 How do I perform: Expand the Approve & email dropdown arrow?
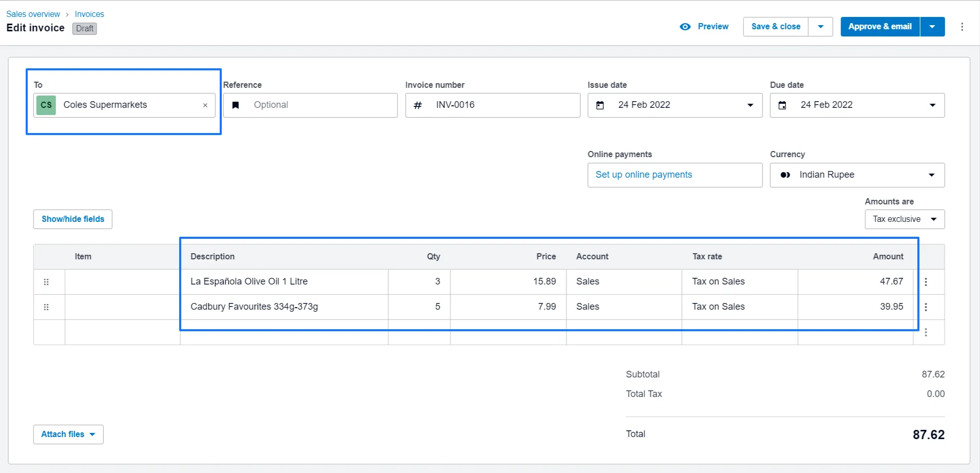click(x=932, y=27)
